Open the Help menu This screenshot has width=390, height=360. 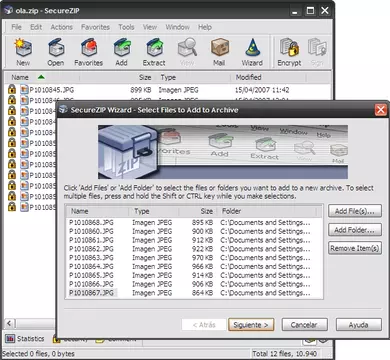(205, 27)
